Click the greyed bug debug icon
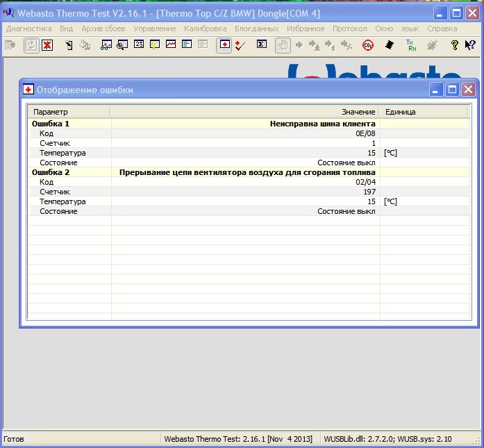The width and height of the screenshot is (484, 448). click(x=433, y=45)
